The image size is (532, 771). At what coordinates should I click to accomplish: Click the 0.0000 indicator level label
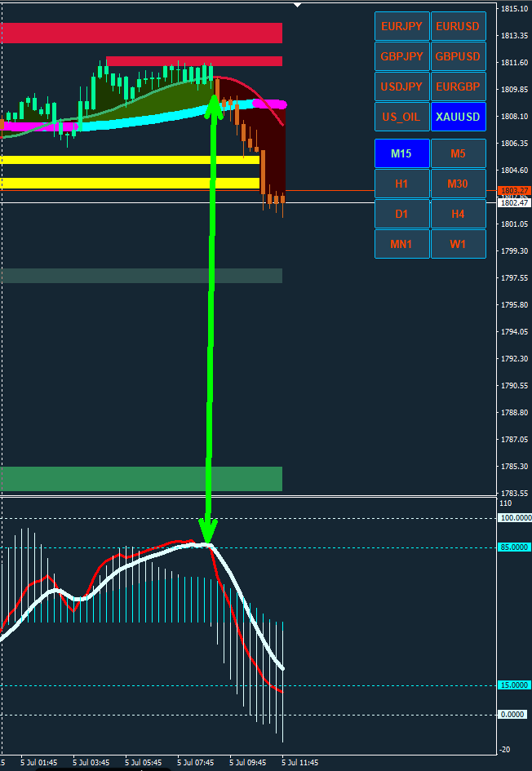[x=512, y=715]
